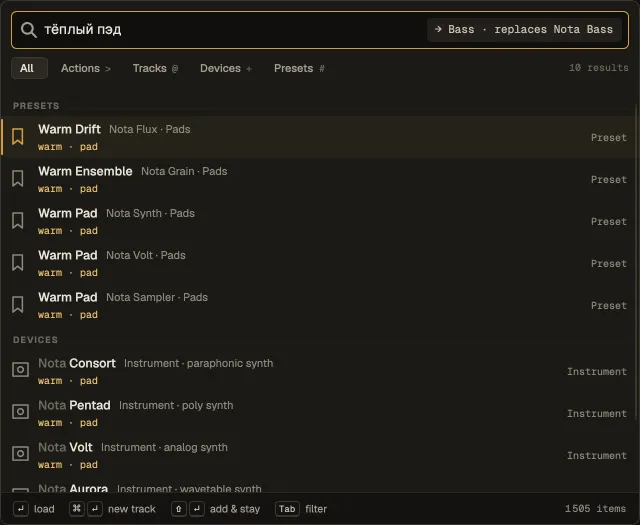This screenshot has width=640, height=525.
Task: Click the bookmark icon for Warm Drift
Action: point(18,136)
